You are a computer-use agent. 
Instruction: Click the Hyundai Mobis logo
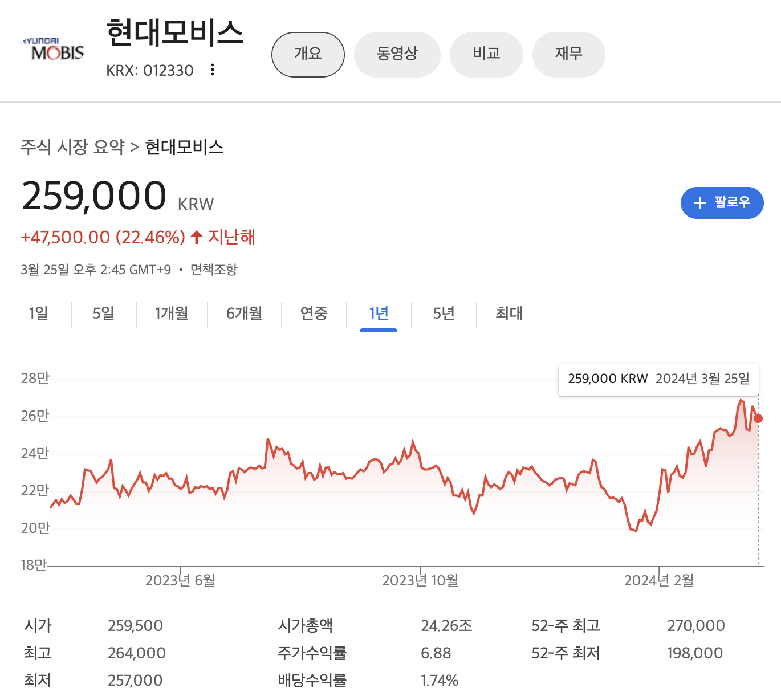(52, 50)
